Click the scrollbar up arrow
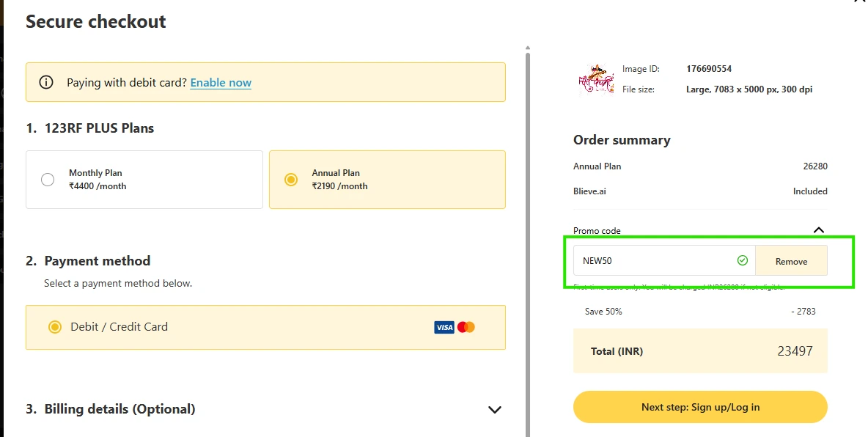 tap(528, 46)
